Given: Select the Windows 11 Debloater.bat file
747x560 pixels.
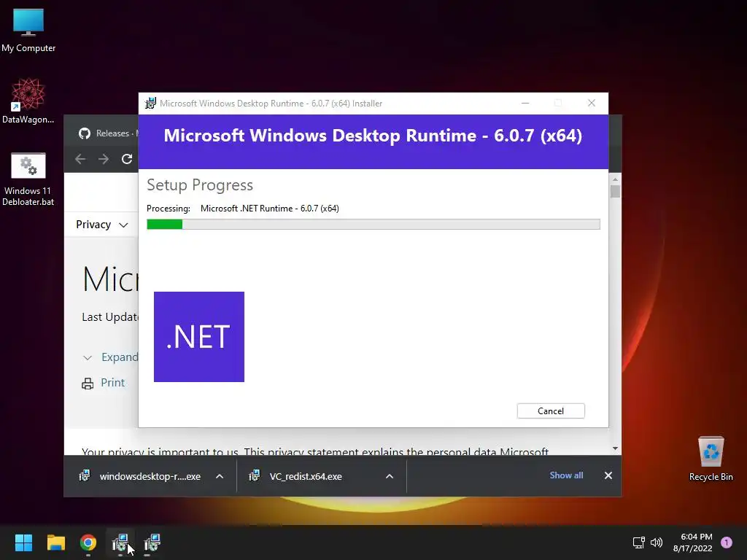Looking at the screenshot, I should pos(28,179).
